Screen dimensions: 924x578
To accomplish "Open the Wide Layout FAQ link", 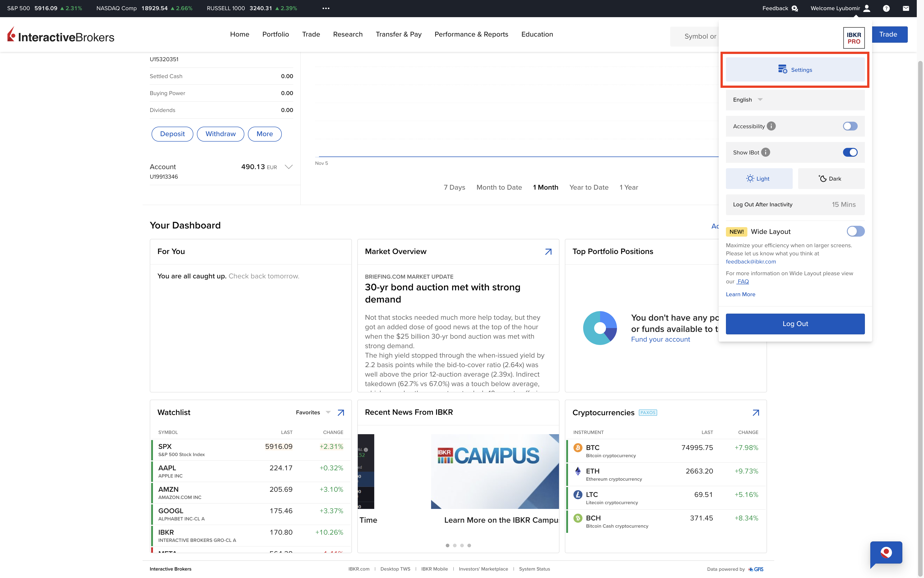I will [x=743, y=281].
